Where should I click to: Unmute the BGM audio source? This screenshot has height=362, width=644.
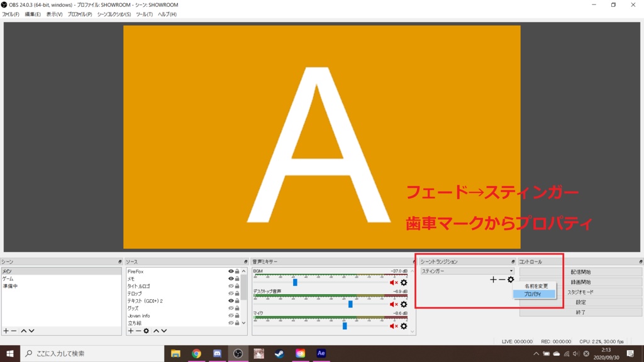coord(392,283)
